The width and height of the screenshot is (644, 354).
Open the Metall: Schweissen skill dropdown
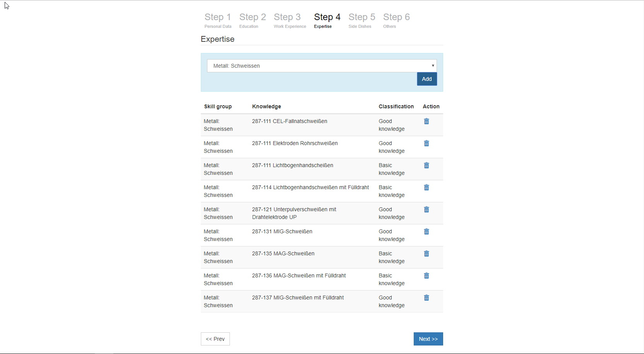322,66
